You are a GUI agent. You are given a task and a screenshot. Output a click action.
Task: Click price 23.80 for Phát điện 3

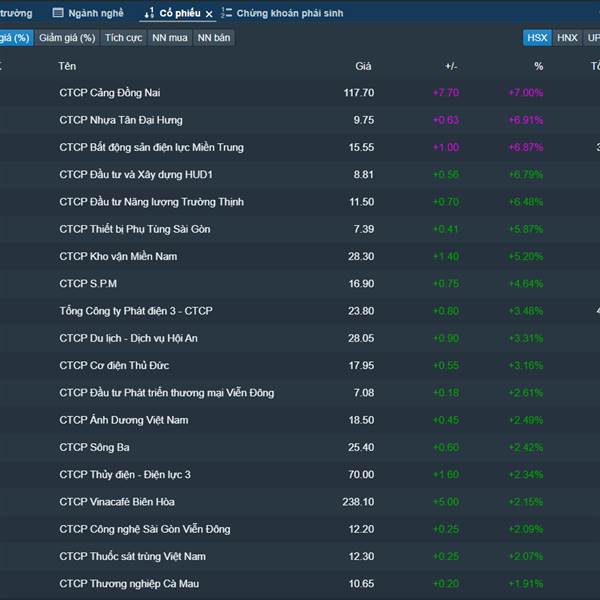pos(361,311)
